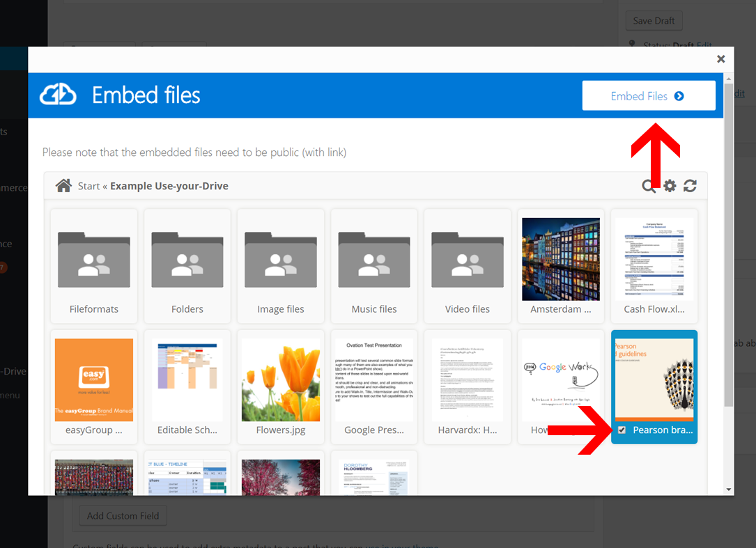Refresh the file list
This screenshot has height=548, width=756.
[x=690, y=186]
